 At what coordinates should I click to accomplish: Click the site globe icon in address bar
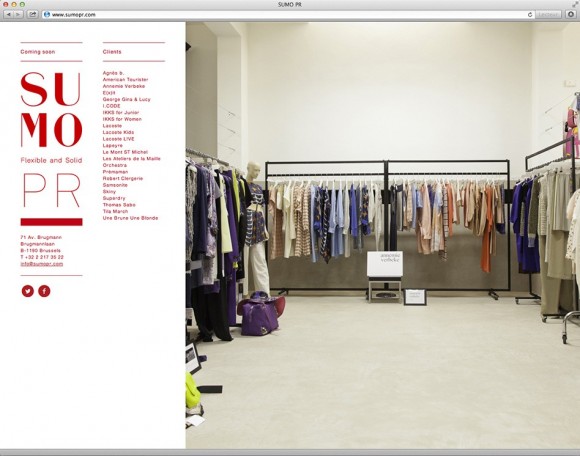coord(47,14)
